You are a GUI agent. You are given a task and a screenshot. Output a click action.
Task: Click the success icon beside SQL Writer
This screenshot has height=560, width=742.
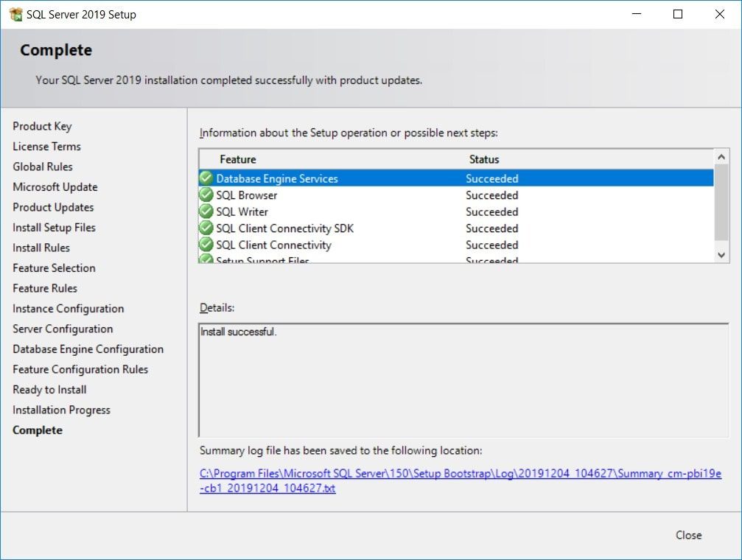(206, 211)
